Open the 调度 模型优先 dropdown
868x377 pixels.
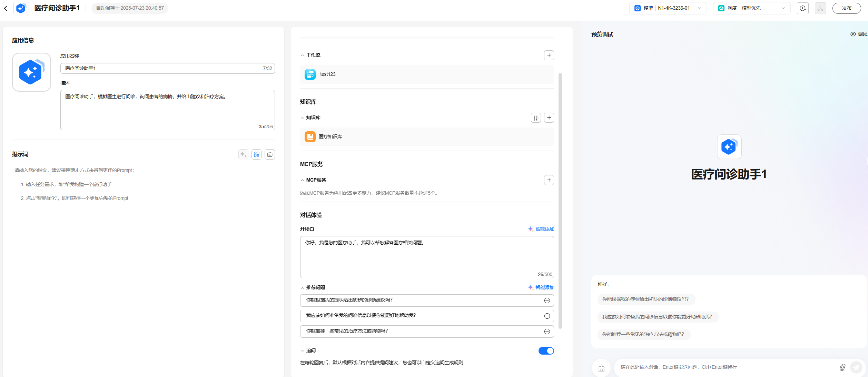[751, 8]
